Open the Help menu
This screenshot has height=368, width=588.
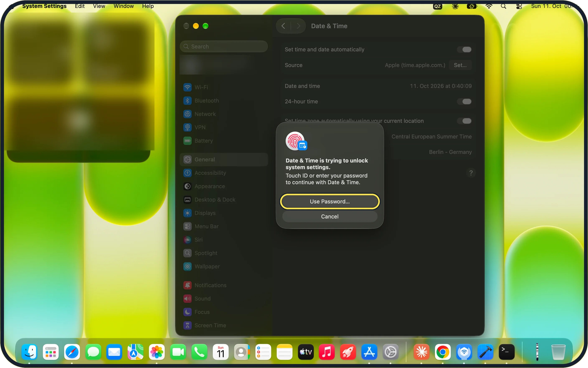click(x=148, y=6)
